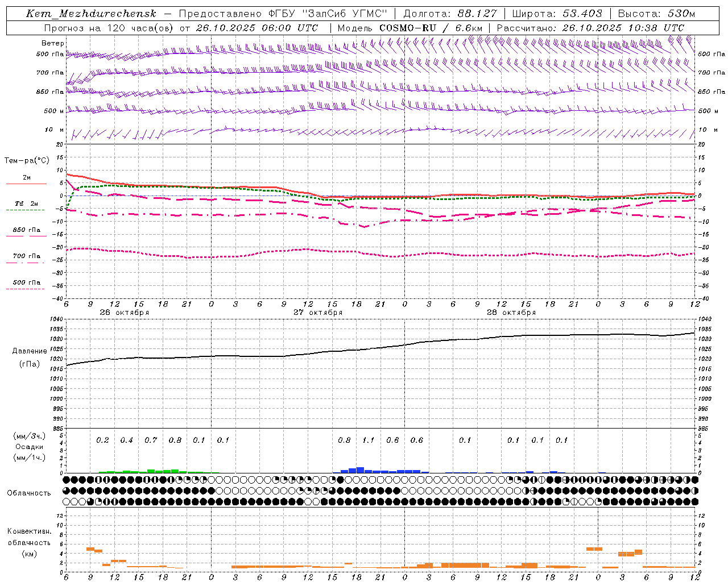
Task: Click the tallest blue precipitation bar
Action: [x=360, y=470]
